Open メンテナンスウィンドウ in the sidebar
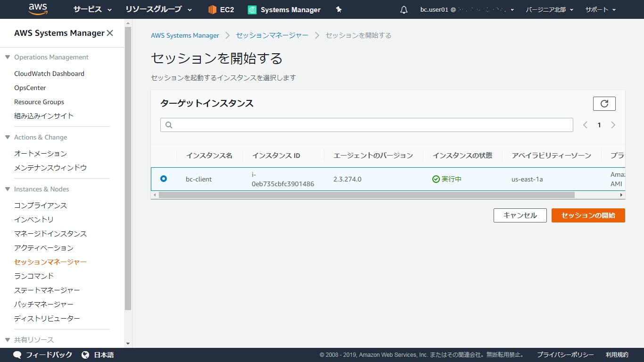This screenshot has height=362, width=644. tap(50, 168)
